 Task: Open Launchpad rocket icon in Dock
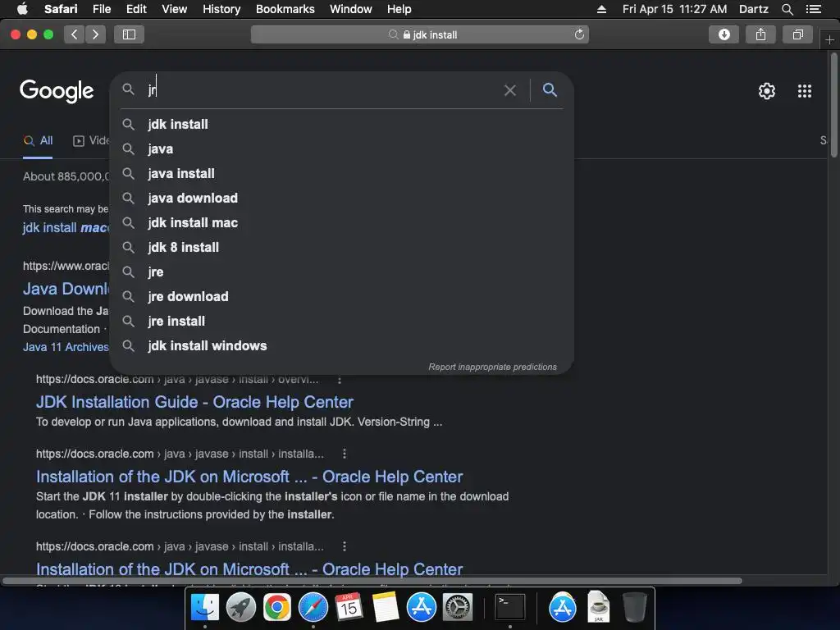(x=241, y=608)
